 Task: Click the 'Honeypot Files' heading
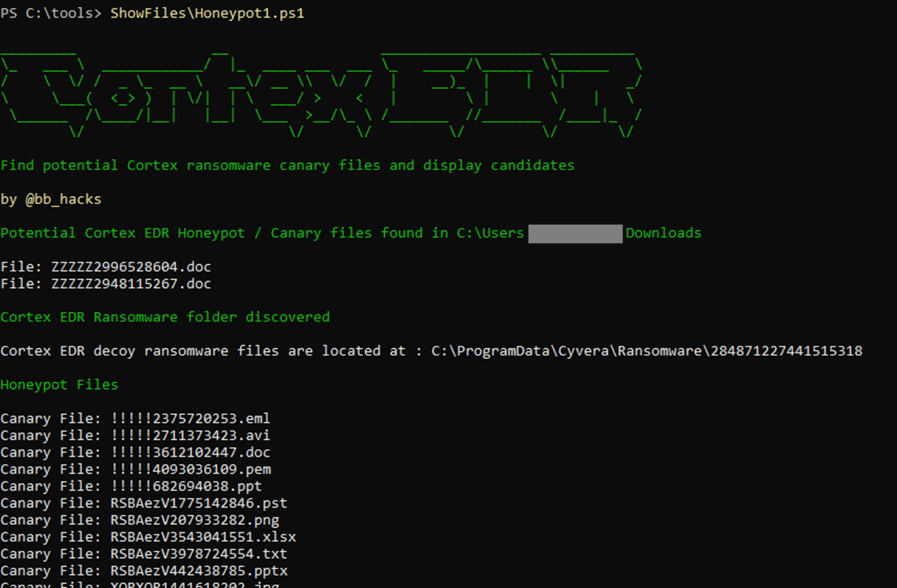coord(59,385)
